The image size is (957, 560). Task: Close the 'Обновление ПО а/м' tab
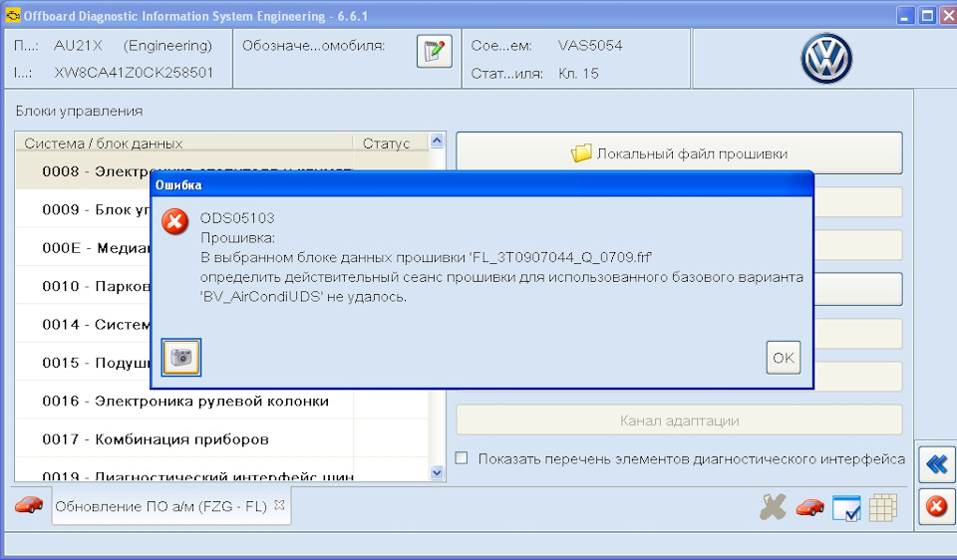click(x=279, y=505)
